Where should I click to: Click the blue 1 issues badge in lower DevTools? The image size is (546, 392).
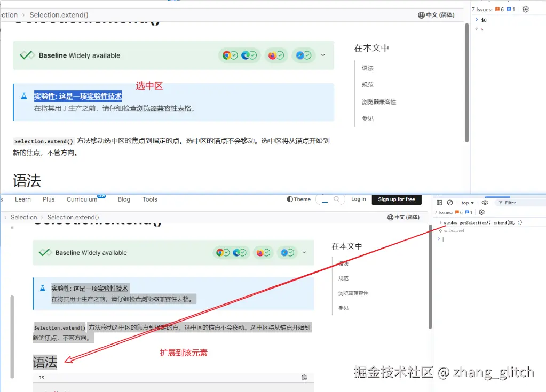pyautogui.click(x=469, y=212)
